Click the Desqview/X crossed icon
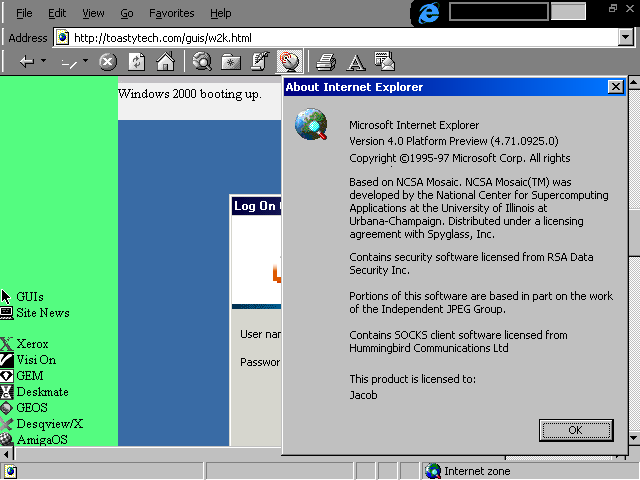The image size is (640, 480). coord(7,424)
